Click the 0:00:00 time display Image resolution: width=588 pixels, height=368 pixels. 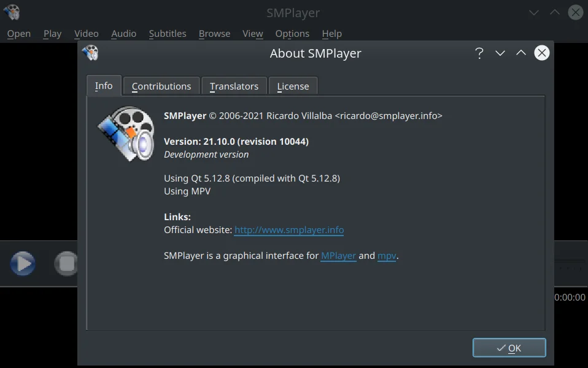click(570, 297)
